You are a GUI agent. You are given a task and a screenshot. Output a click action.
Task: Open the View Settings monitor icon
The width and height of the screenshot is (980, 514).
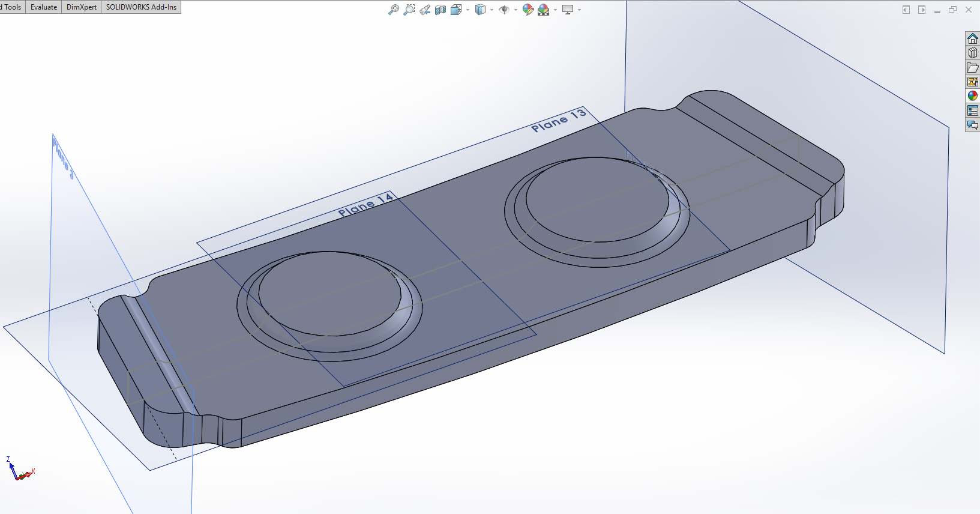tap(568, 10)
